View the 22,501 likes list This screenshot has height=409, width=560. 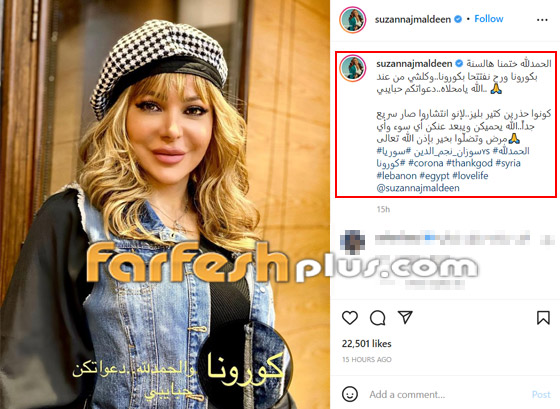(x=366, y=344)
